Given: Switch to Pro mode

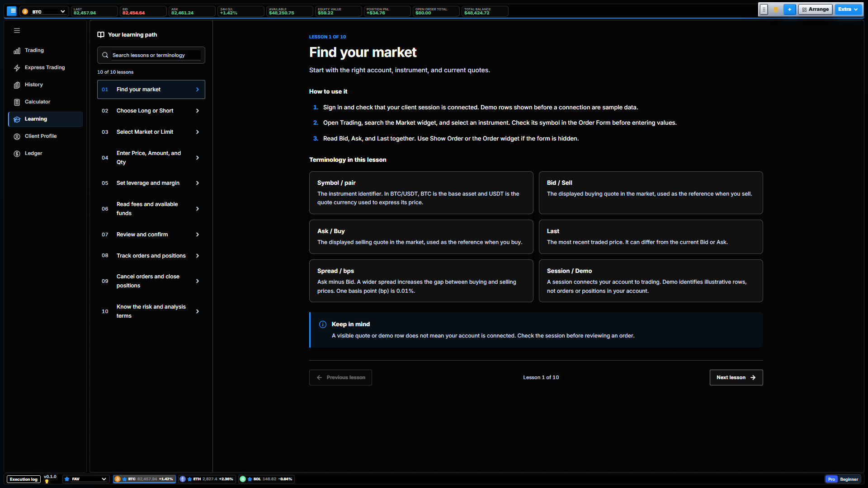Looking at the screenshot, I should tap(831, 479).
